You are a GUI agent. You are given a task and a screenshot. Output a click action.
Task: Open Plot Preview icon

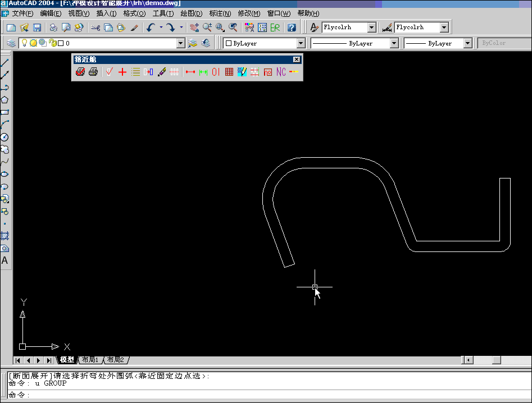click(66, 28)
